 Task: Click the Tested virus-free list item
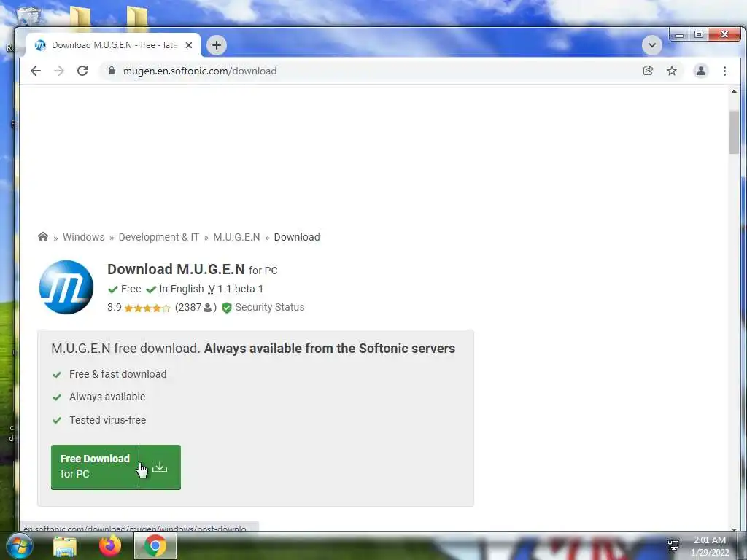pos(108,420)
